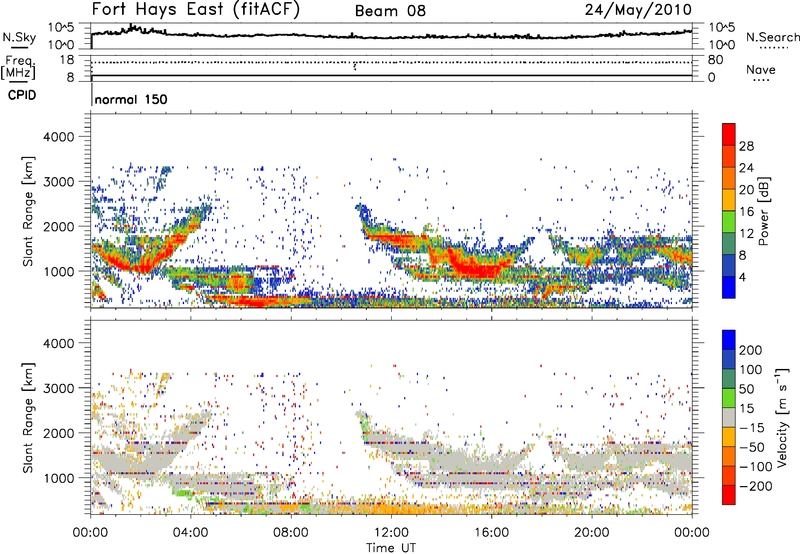This screenshot has height=554, width=800.
Task: Click the dotted line sample under Nave
Action: point(761,80)
